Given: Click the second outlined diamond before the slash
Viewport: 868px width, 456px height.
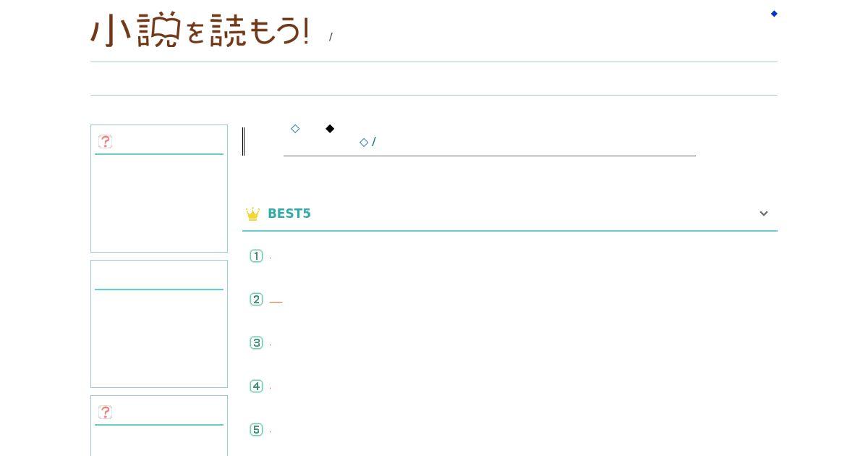Looking at the screenshot, I should [364, 143].
